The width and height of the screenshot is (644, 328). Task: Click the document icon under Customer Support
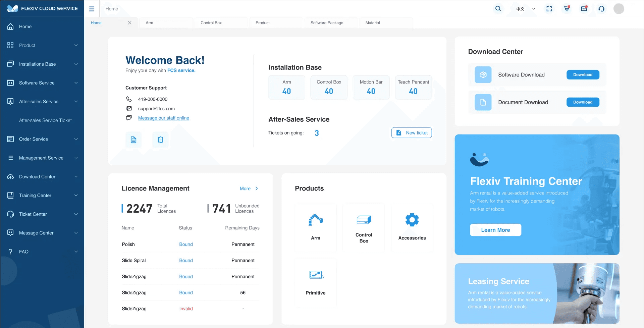point(133,140)
